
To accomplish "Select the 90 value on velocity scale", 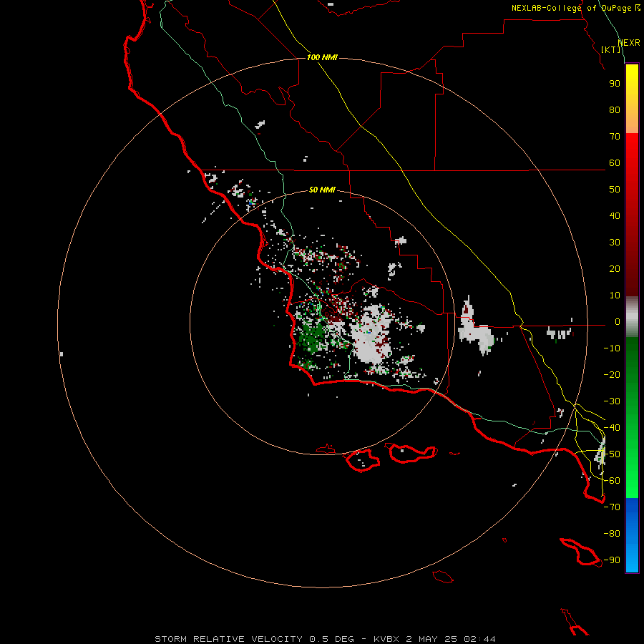I will [x=615, y=84].
